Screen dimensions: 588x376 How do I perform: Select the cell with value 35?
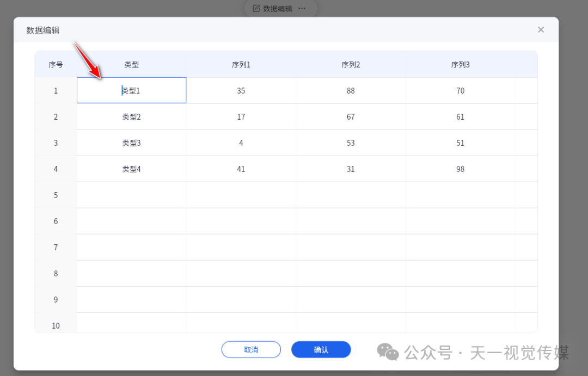click(x=241, y=90)
